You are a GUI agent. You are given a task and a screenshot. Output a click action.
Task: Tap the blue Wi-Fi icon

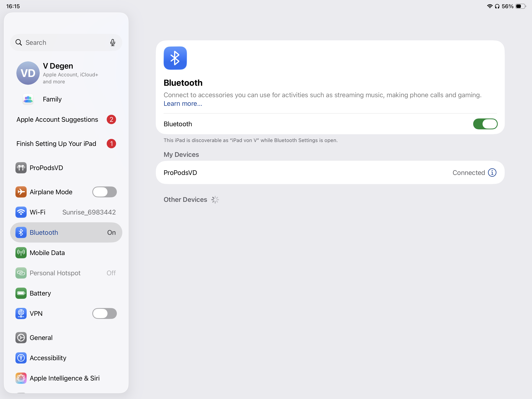click(x=21, y=212)
